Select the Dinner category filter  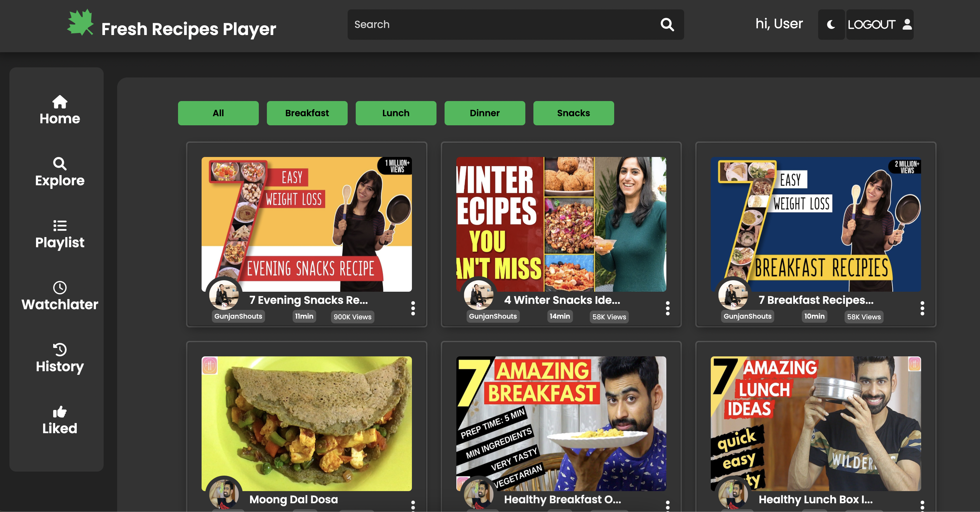coord(485,113)
